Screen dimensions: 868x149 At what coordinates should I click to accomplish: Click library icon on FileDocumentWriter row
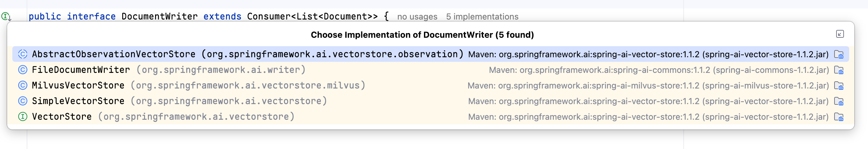coord(839,70)
